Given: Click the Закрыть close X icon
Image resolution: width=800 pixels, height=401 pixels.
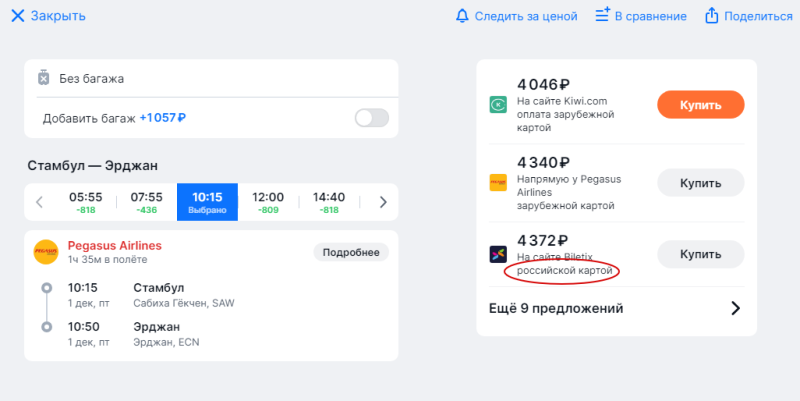Looking at the screenshot, I should click(x=17, y=16).
